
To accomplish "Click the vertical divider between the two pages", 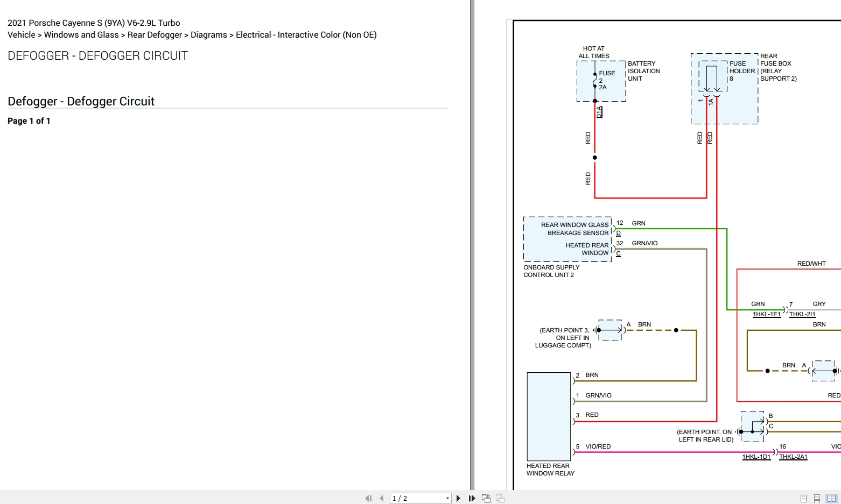I will coord(472,245).
